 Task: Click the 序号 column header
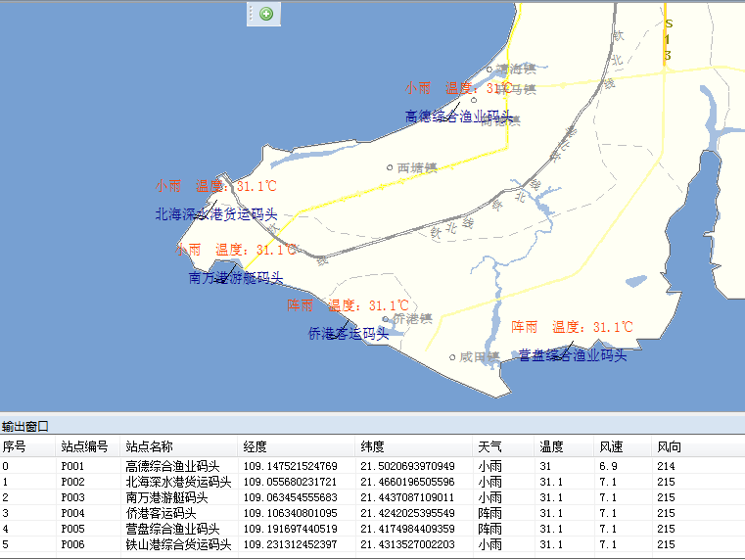pyautogui.click(x=15, y=446)
